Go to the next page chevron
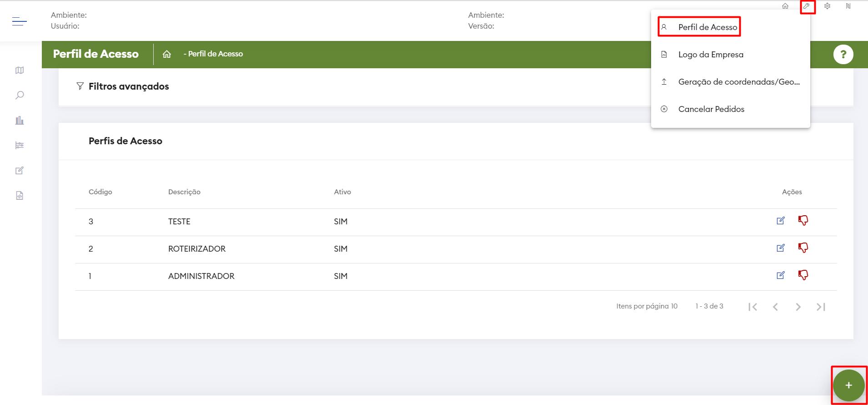868x405 pixels. tap(798, 307)
